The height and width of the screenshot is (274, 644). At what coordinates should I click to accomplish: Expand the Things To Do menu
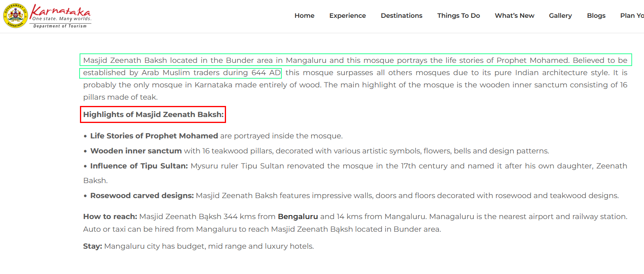458,15
